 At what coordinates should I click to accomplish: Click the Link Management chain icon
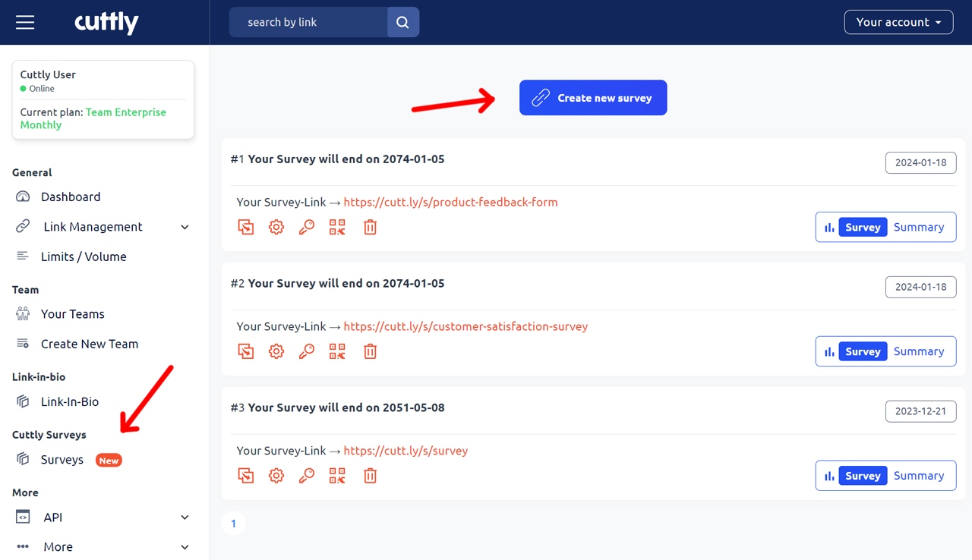(x=23, y=226)
